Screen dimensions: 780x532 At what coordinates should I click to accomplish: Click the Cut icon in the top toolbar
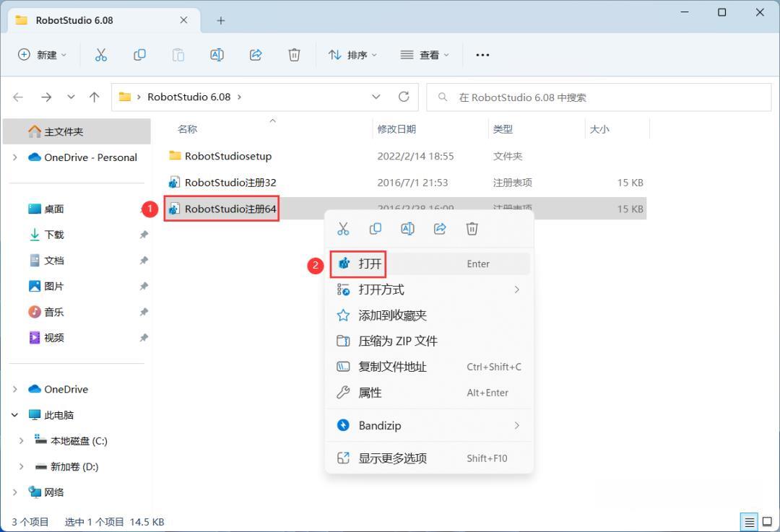pos(101,55)
